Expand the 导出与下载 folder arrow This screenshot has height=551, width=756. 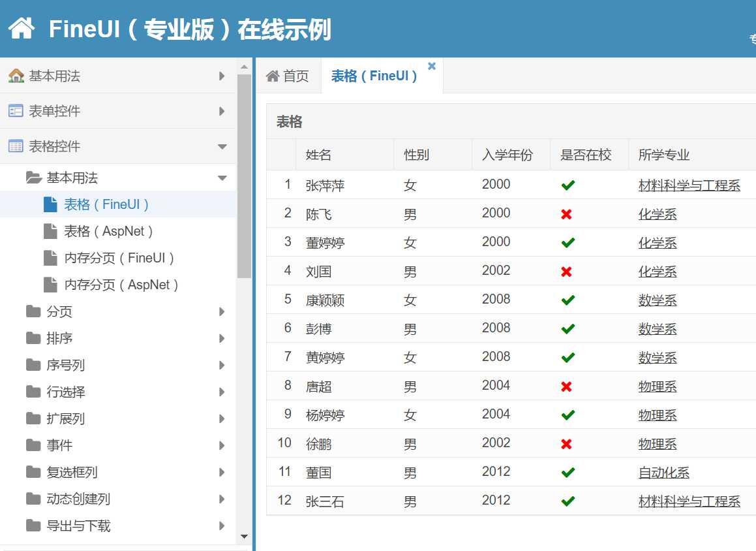[x=222, y=526]
